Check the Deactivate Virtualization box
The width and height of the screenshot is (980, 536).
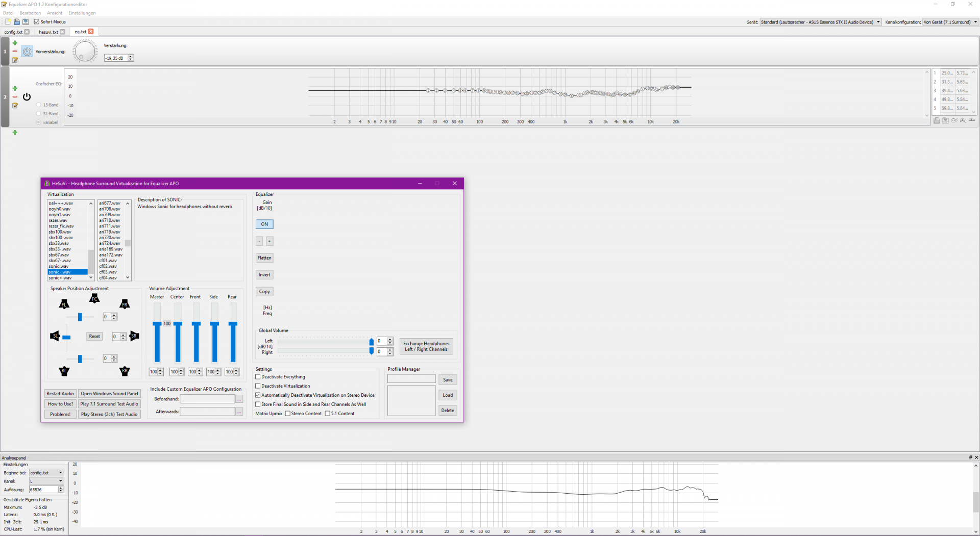(x=258, y=386)
